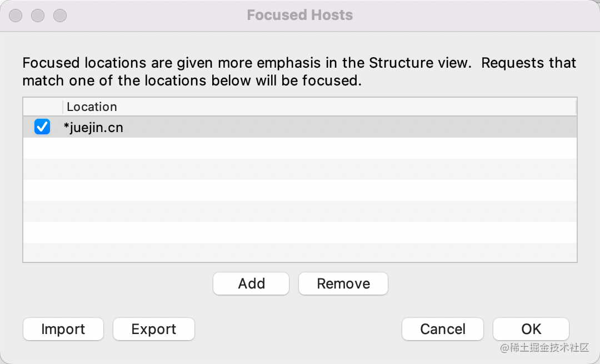Import a focused hosts list
This screenshot has width=600, height=364.
click(x=63, y=329)
